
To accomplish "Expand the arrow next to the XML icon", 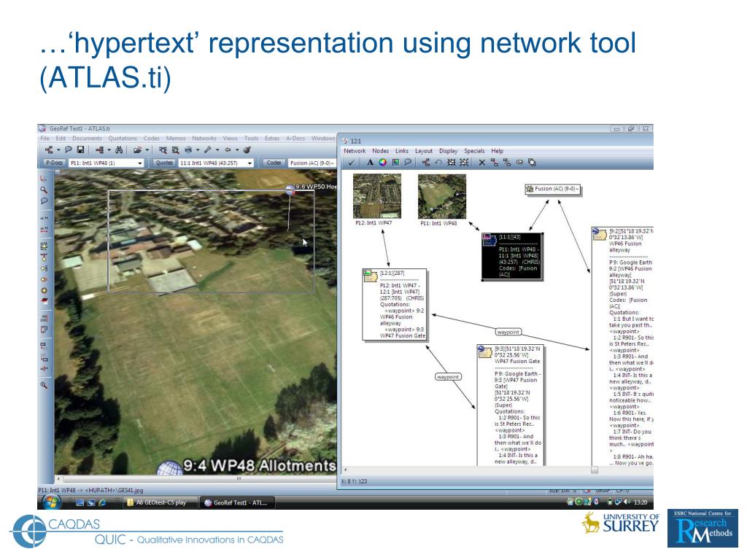I will [198, 149].
